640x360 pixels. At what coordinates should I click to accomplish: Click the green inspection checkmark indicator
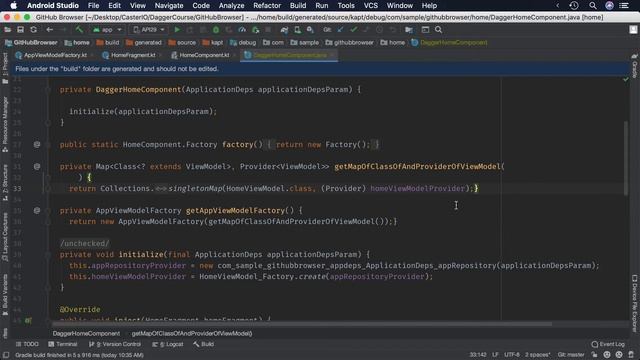[626, 79]
